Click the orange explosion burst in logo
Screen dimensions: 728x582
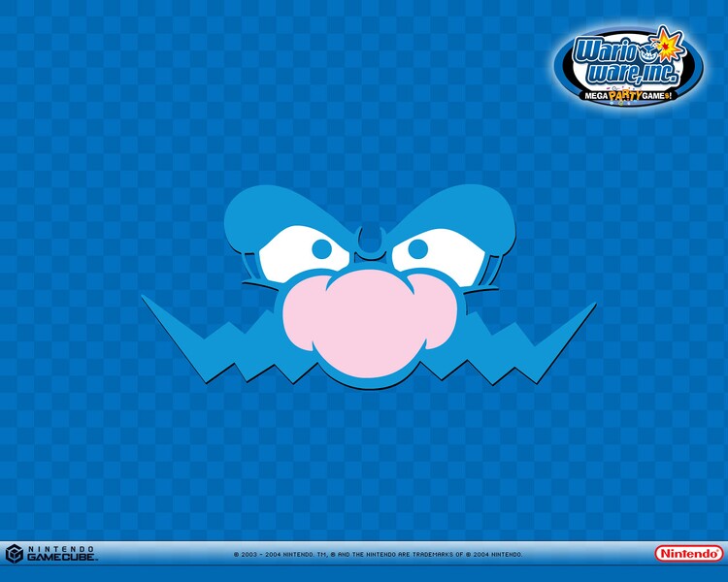669,45
